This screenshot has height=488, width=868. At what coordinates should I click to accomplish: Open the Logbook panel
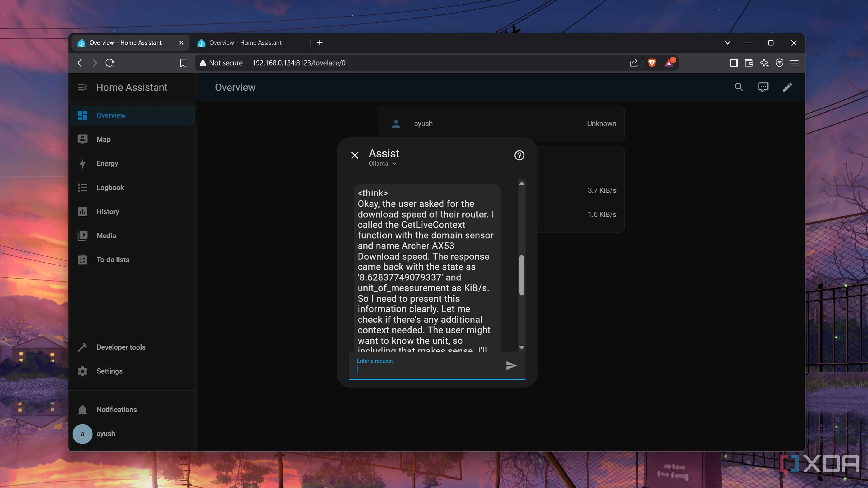[x=132, y=188]
